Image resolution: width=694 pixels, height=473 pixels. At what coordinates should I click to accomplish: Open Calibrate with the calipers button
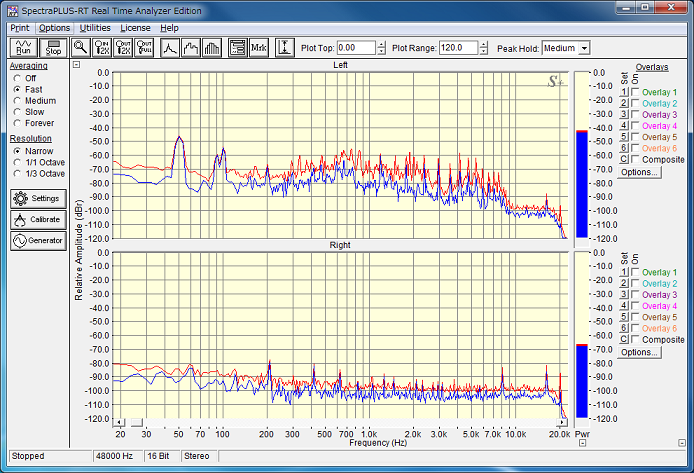click(x=38, y=219)
